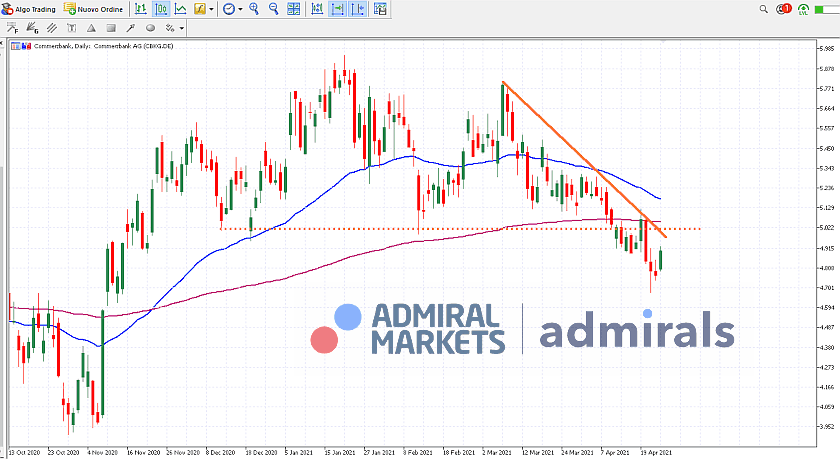Open notifications with red badge
The image size is (840, 459).
click(783, 9)
